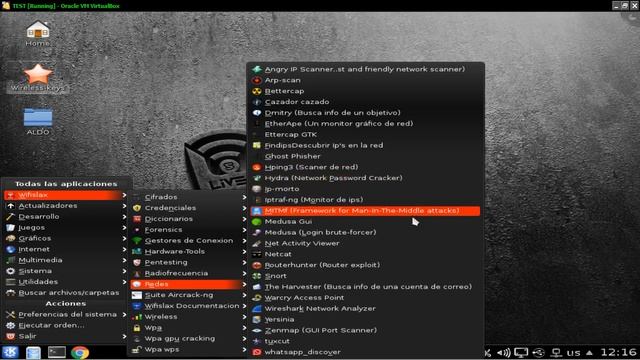
Task: Click the K application launcher button
Action: 10,352
